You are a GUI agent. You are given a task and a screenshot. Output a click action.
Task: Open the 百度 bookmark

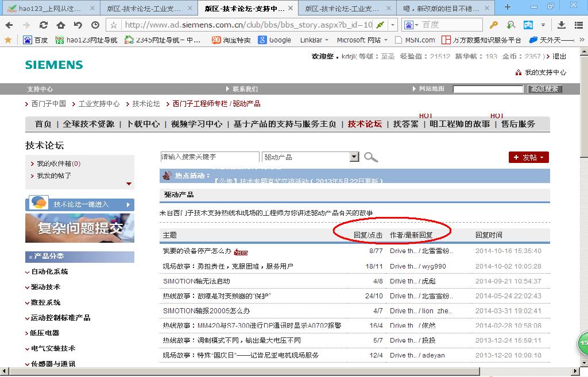pos(36,40)
